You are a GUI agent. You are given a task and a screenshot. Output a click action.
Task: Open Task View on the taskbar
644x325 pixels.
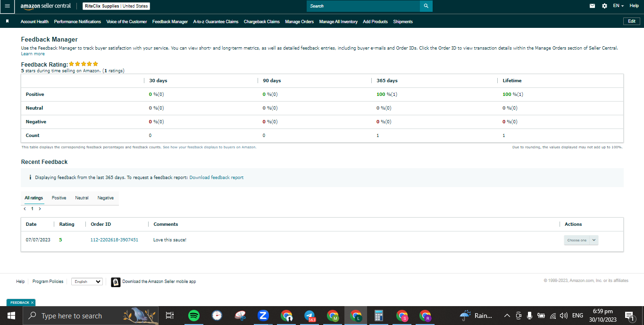(170, 316)
